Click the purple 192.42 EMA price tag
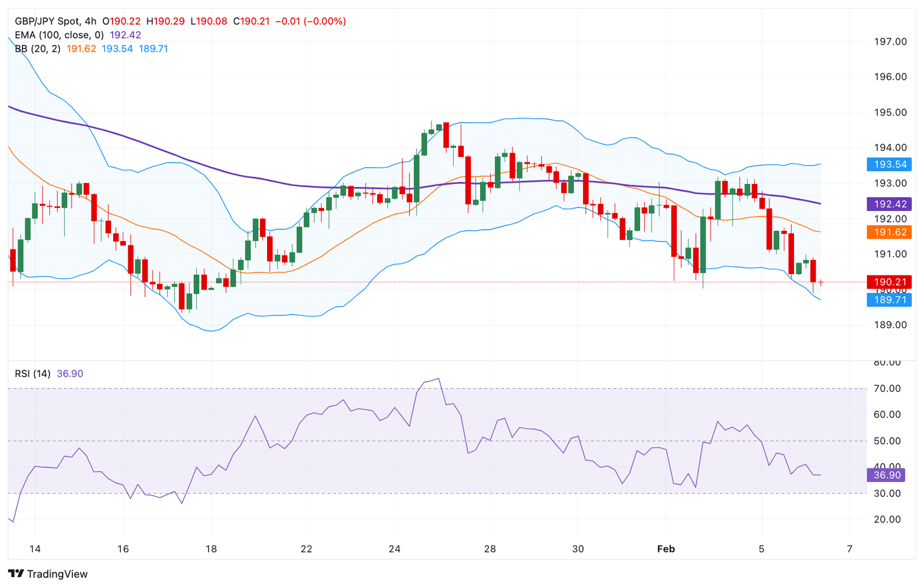Viewport: 924px width, 588px height. 889,204
